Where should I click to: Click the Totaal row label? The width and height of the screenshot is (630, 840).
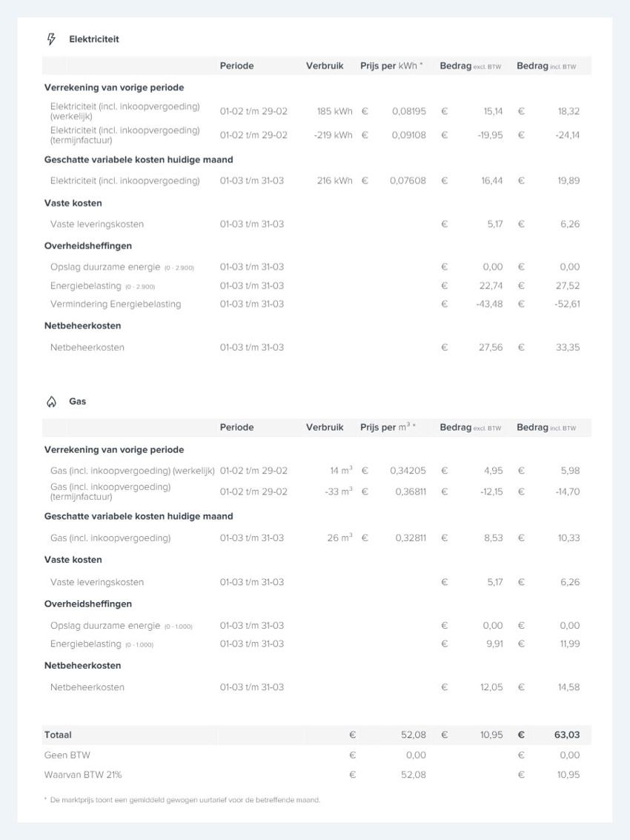point(58,735)
